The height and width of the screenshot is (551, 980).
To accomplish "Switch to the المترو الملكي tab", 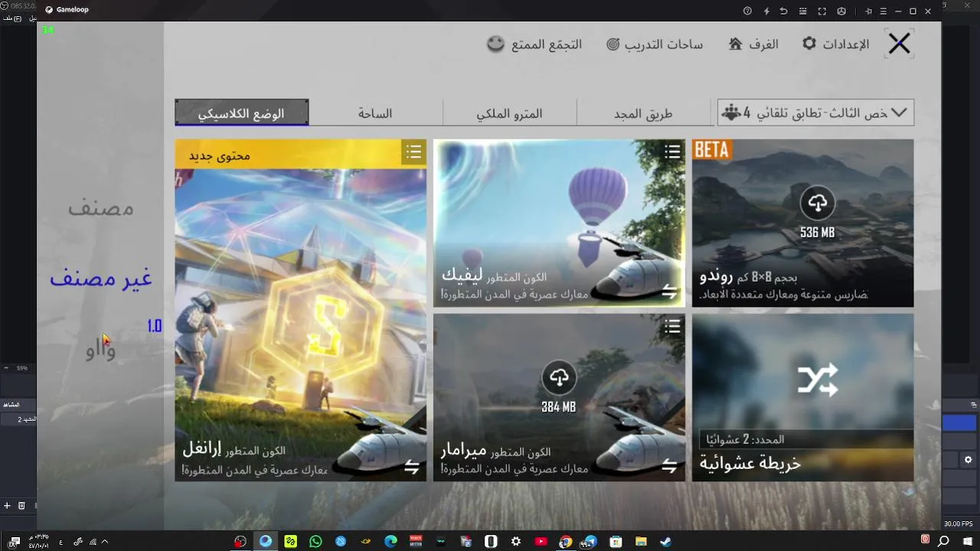I will (x=509, y=113).
